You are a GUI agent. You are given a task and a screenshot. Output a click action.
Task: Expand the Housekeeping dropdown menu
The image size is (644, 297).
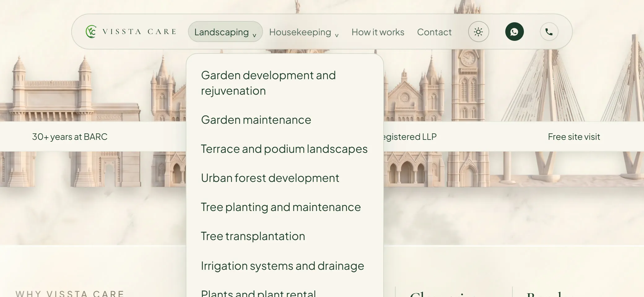coord(304,32)
